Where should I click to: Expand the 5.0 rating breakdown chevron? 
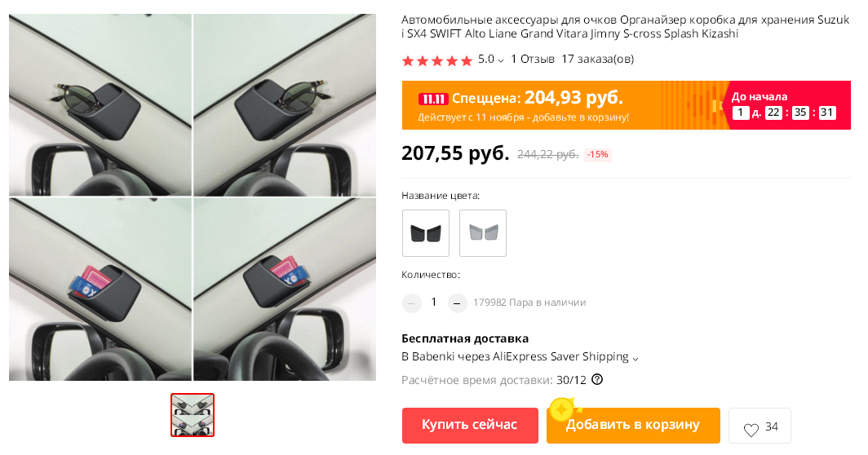click(501, 60)
